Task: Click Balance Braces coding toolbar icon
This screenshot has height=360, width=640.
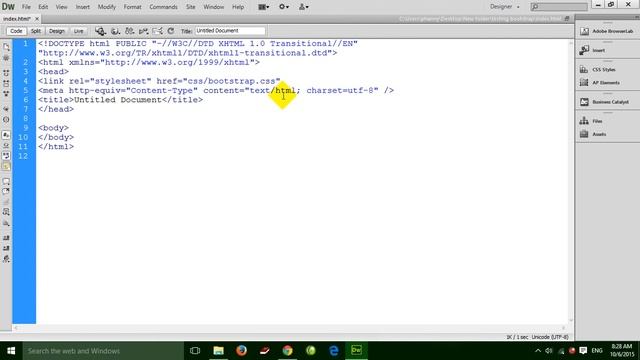Action: click(6, 120)
